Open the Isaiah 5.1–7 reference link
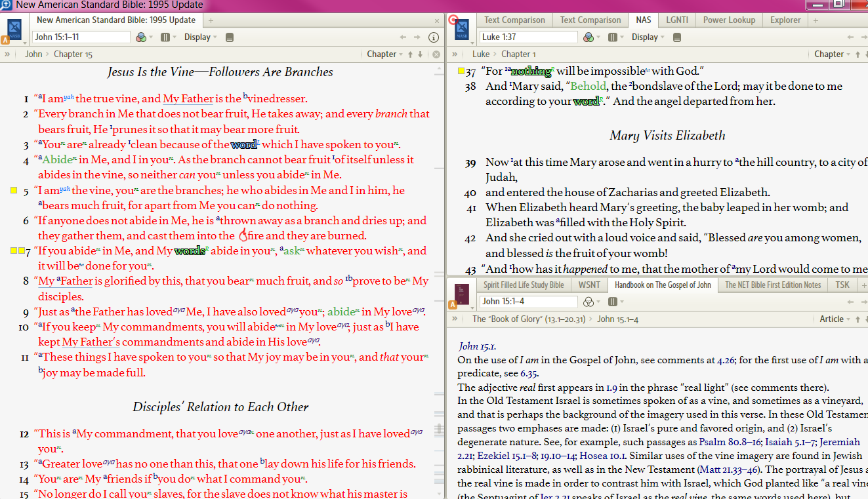868x499 pixels. tap(792, 442)
